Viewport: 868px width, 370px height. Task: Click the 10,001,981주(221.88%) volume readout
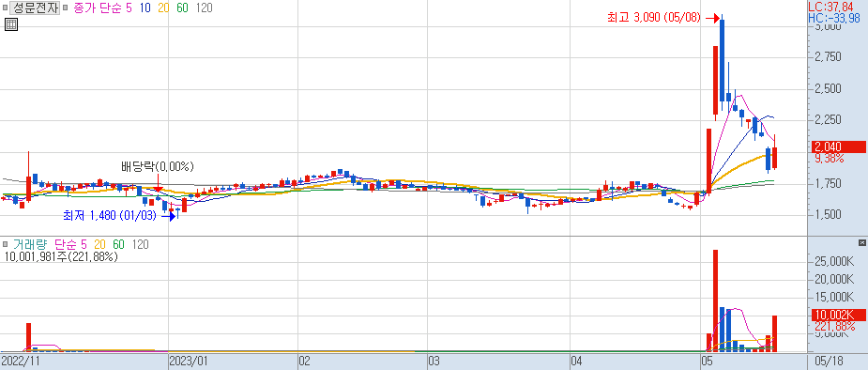61,256
